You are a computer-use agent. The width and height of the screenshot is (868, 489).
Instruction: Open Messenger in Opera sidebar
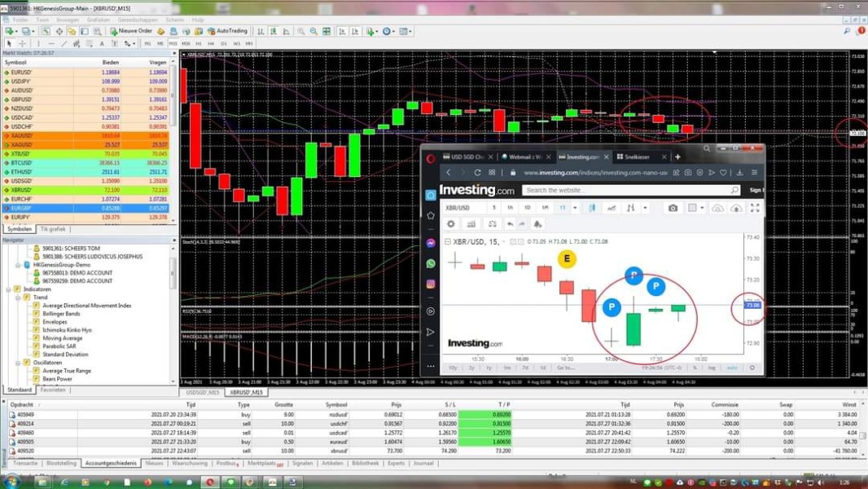[x=431, y=243]
